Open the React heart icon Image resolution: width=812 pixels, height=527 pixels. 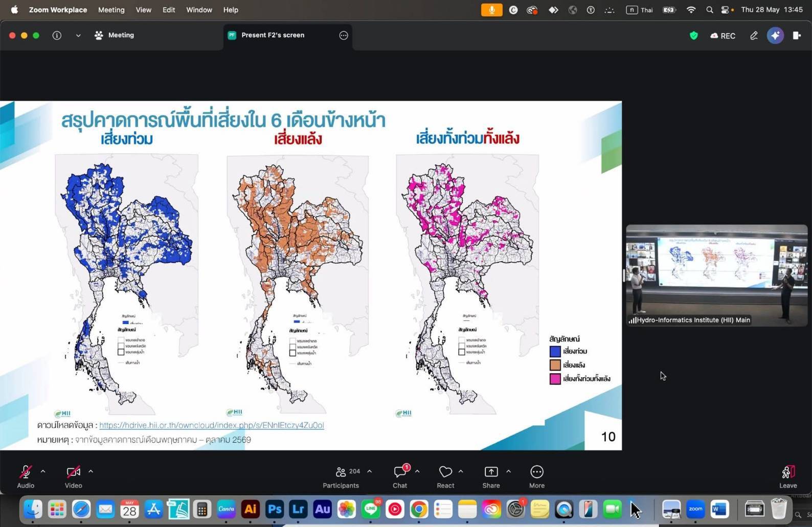[x=445, y=476]
